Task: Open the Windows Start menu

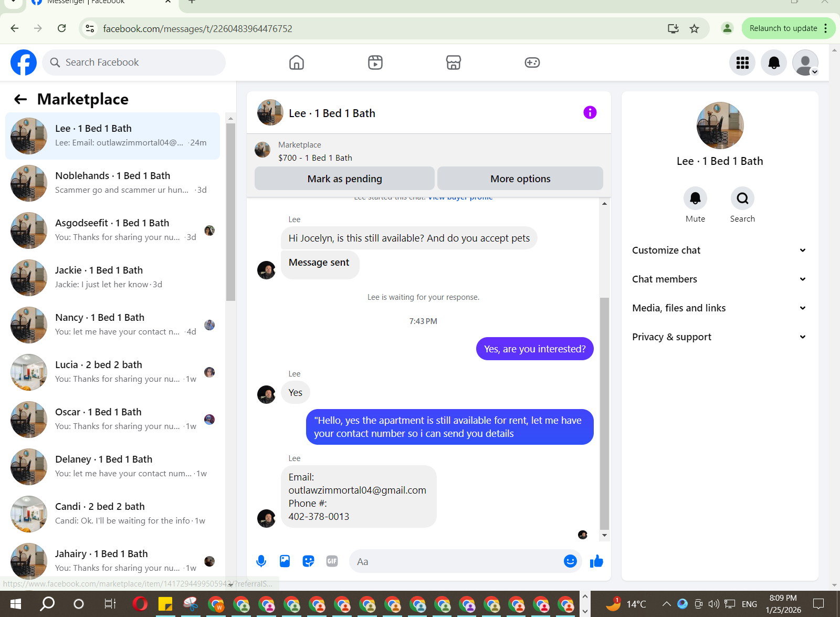Action: 15,604
